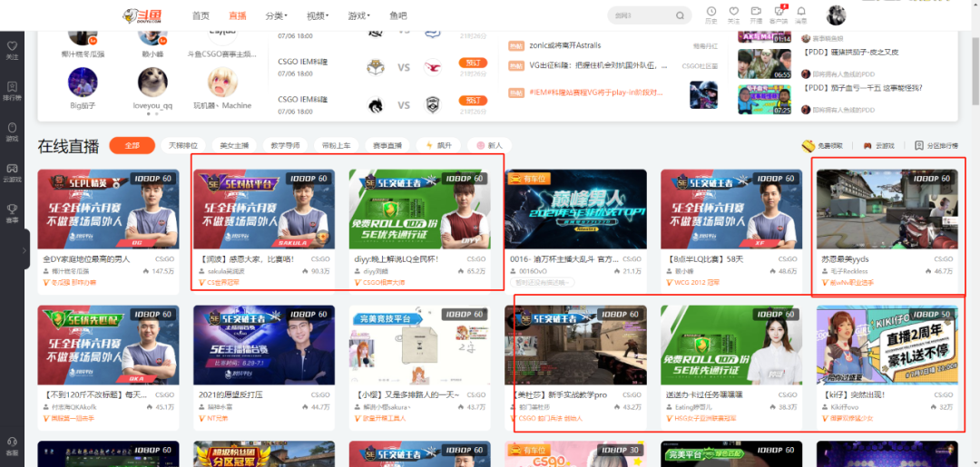
Task: Open orange '#IEM#科隆站赛程VG' post
Action: 595,92
